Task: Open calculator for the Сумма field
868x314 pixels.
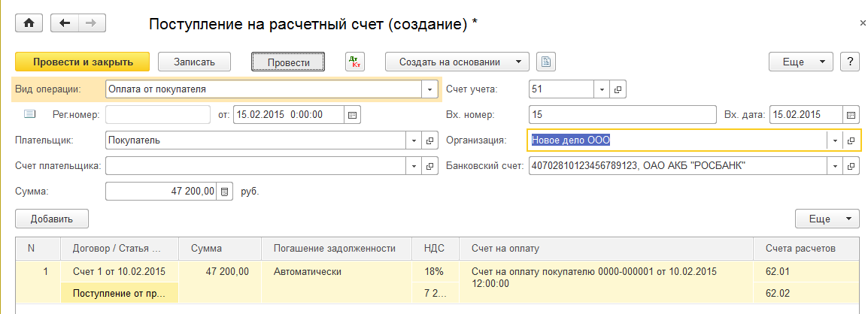Action: coord(224,192)
